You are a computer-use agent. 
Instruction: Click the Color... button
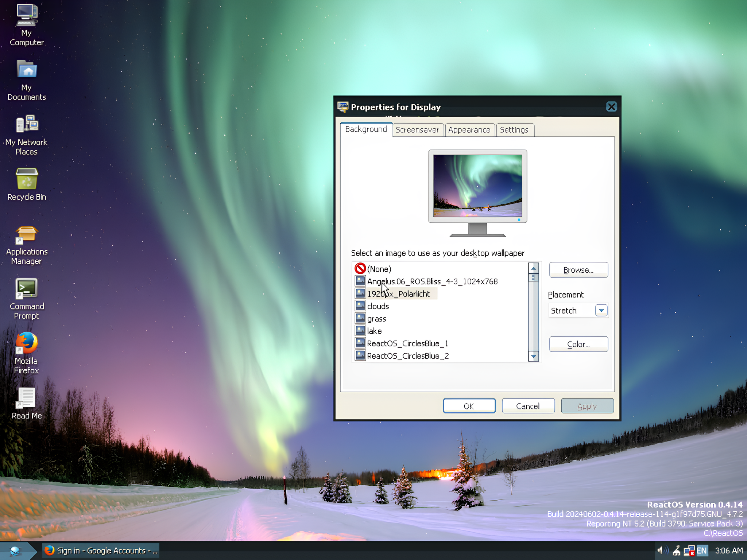(x=578, y=344)
